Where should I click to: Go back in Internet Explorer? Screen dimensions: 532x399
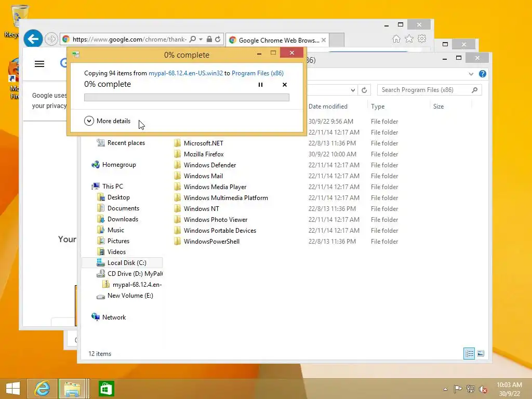[x=33, y=39]
